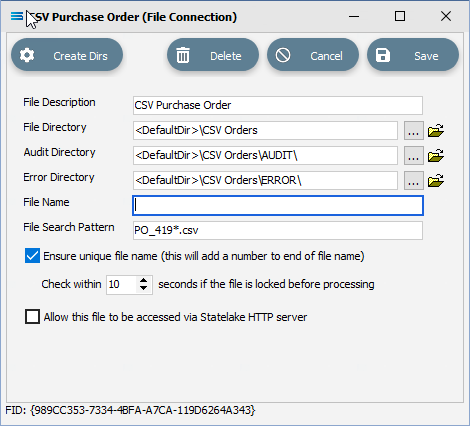The image size is (470, 426).
Task: Open folder icon for Error Directory
Action: pos(436,180)
